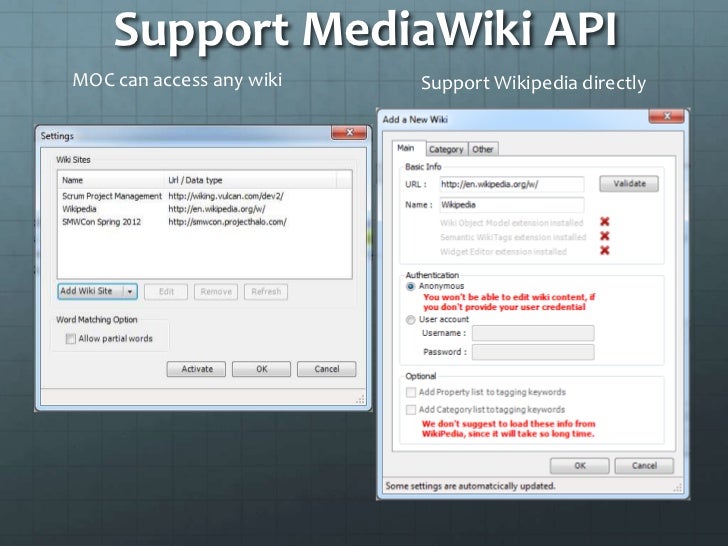Click the Settings dialog resize grip

tap(360, 399)
